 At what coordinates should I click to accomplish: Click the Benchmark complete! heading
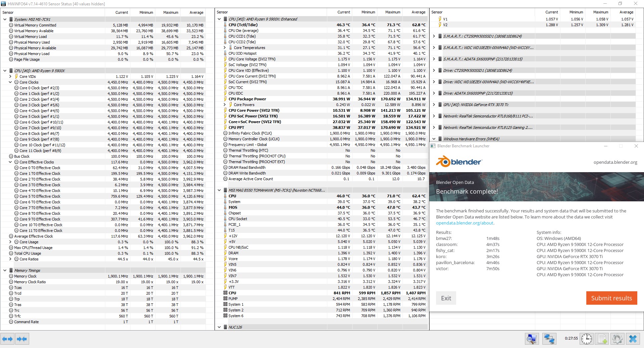click(x=467, y=192)
